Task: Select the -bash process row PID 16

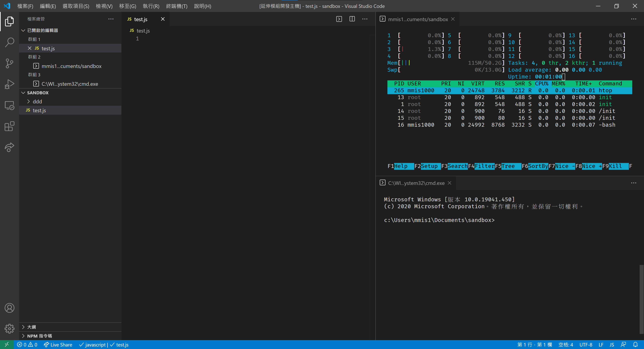Action: (x=509, y=125)
